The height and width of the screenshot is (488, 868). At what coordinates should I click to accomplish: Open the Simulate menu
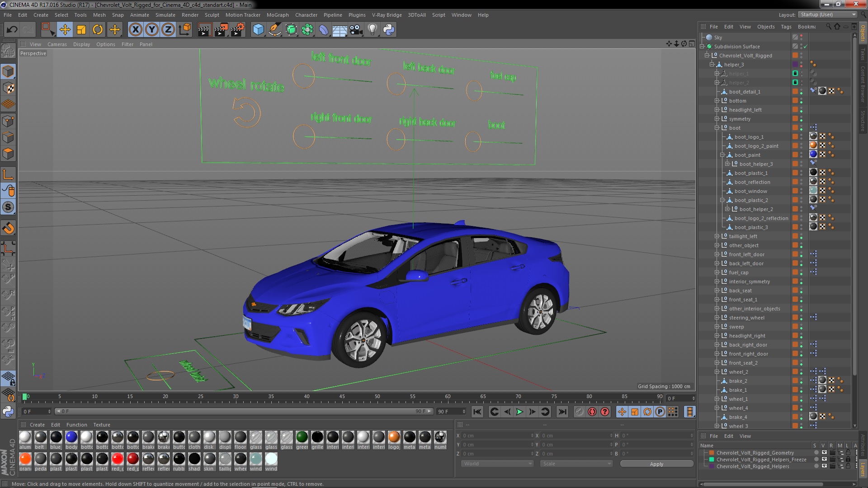tap(165, 15)
